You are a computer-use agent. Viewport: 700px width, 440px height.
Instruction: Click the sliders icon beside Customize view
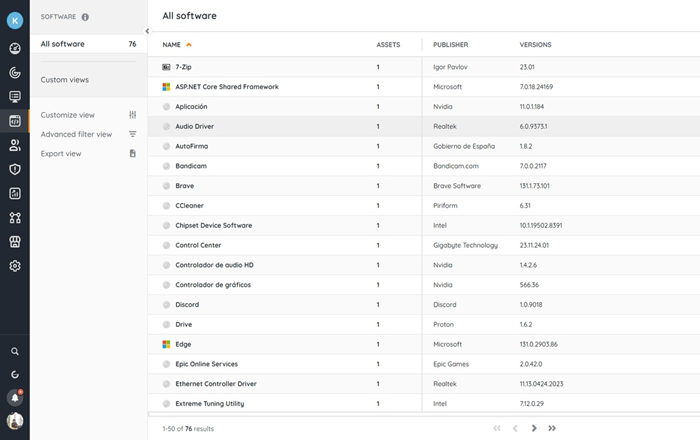click(x=133, y=115)
